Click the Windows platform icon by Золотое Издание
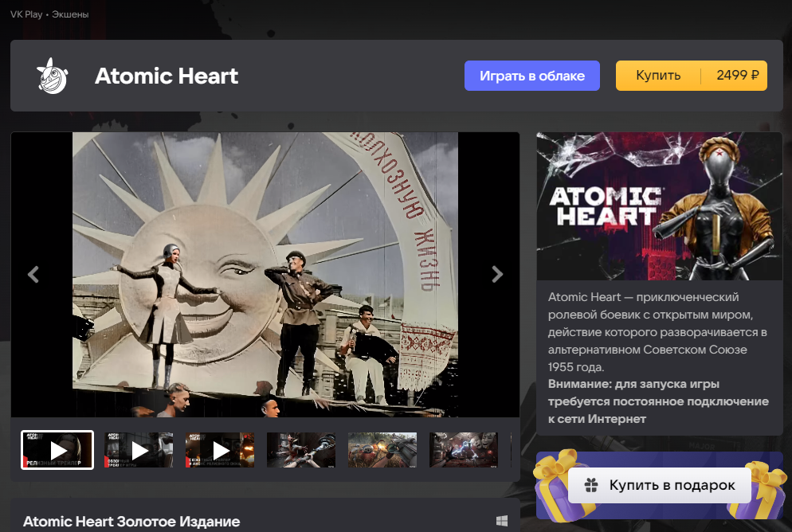 pyautogui.click(x=501, y=521)
